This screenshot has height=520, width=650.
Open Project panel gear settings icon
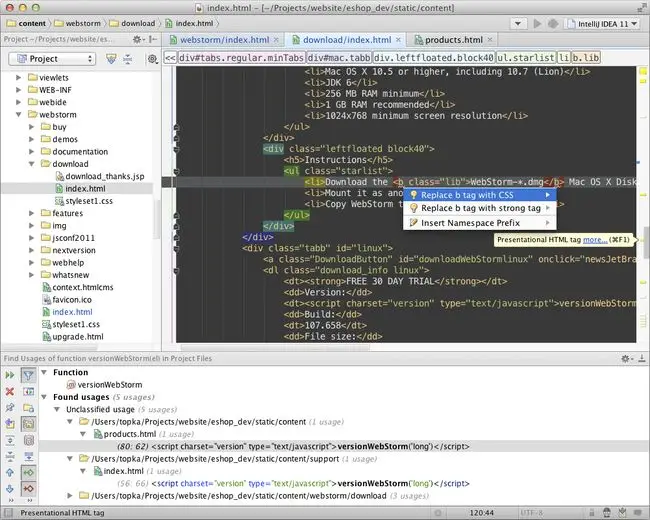click(137, 39)
